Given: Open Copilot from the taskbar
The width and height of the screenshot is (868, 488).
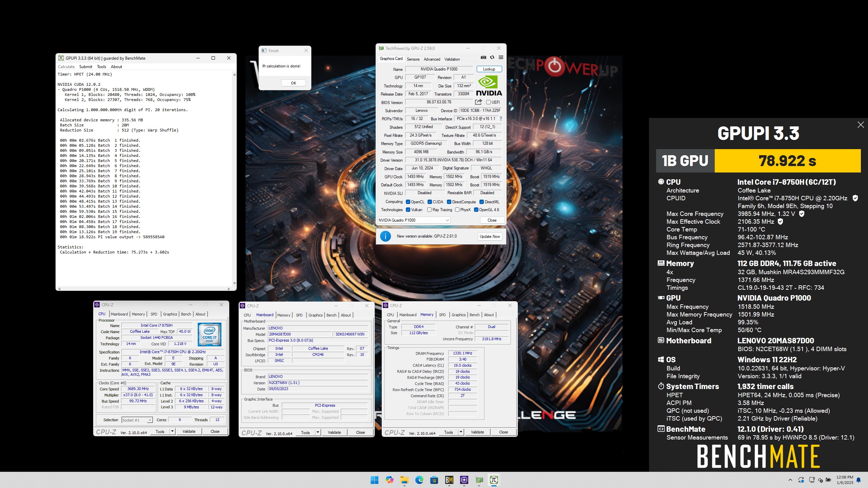Looking at the screenshot, I should click(390, 480).
